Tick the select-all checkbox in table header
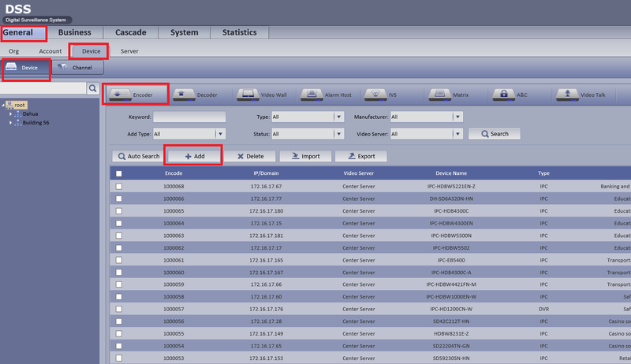The image size is (631, 364). [x=119, y=173]
